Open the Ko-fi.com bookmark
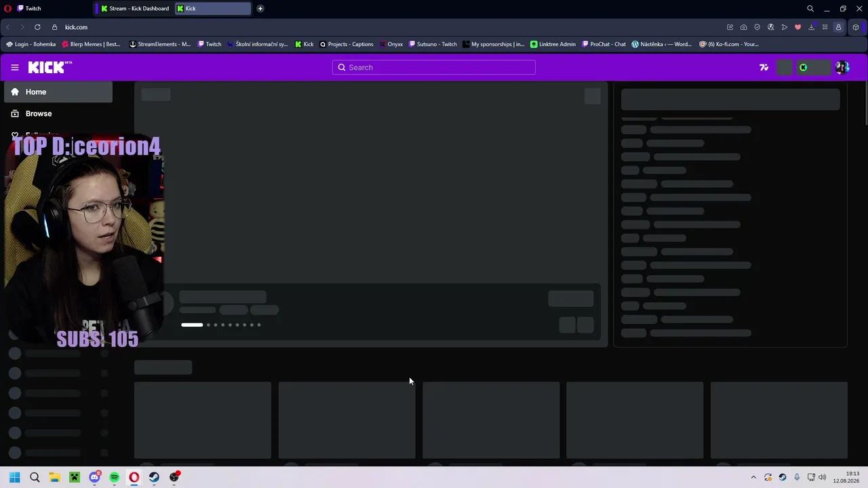 [729, 44]
